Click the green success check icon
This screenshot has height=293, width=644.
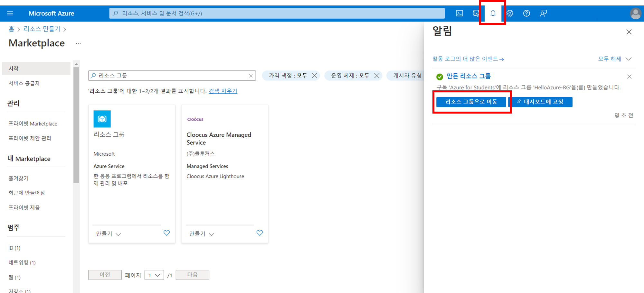click(x=440, y=77)
